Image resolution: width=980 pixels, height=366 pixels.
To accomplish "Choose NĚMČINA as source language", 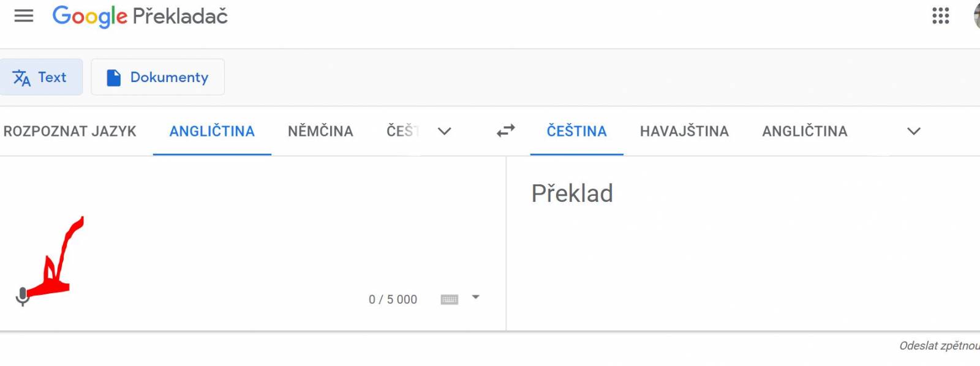I will [x=320, y=131].
